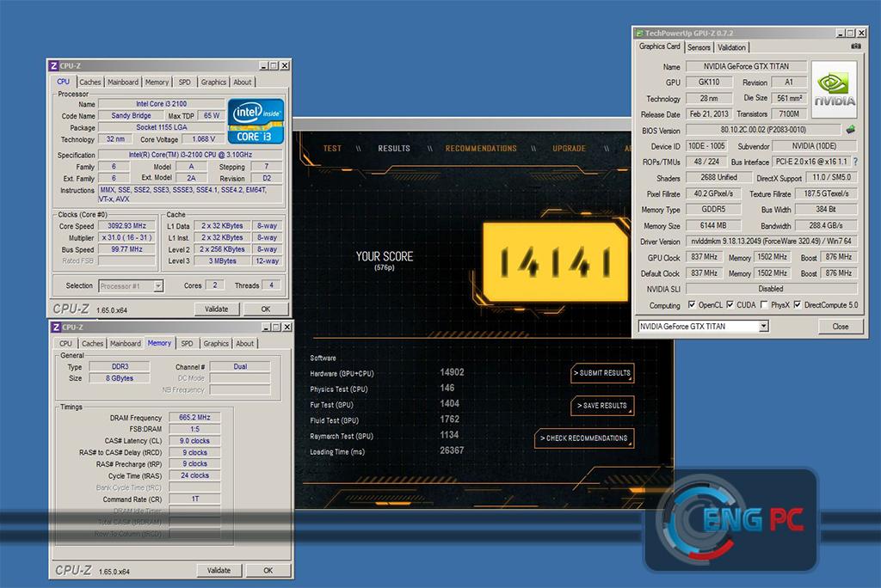Click the Memory Size value 6144 MB

point(713,225)
